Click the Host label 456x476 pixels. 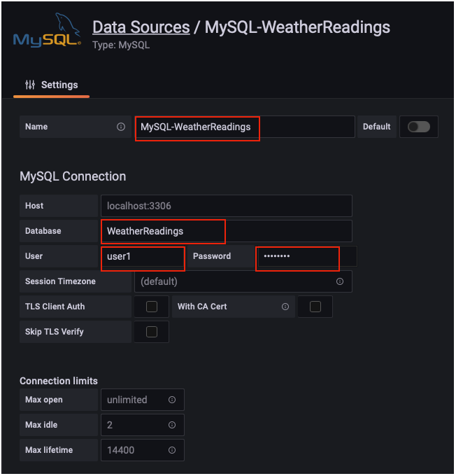pos(34,206)
